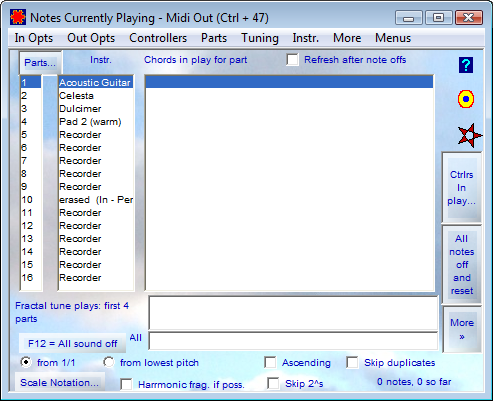This screenshot has height=401, width=493.
Task: Open the Tuning menu
Action: point(260,38)
